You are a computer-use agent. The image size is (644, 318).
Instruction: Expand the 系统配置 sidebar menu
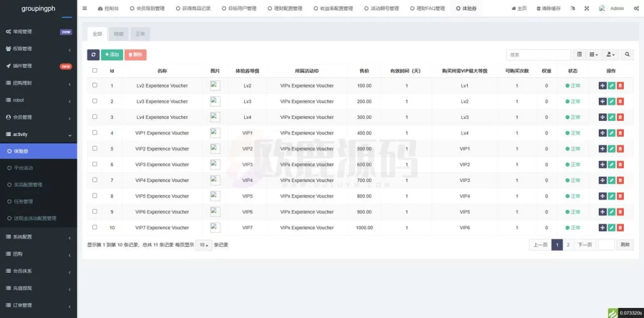tap(38, 237)
